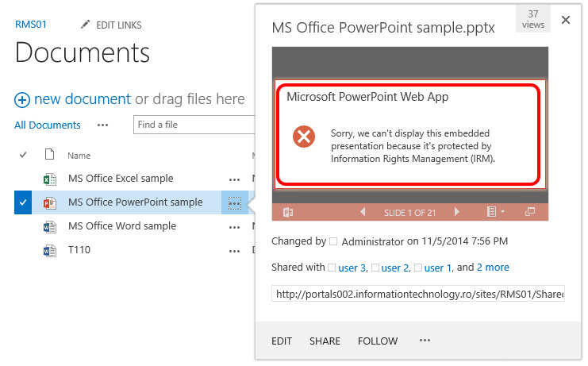Click FOLLOW in the callout footer
The image size is (588, 366).
(378, 341)
